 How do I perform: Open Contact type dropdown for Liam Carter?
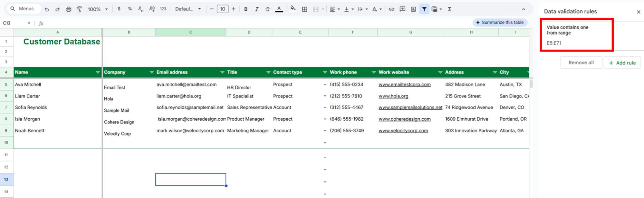325,96
